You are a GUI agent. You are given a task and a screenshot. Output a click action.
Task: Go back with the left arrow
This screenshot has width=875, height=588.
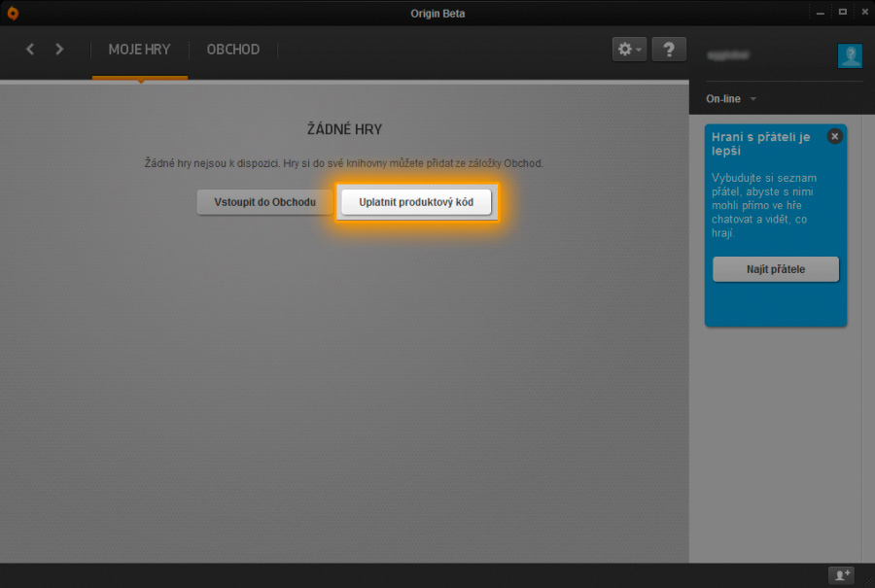[30, 50]
